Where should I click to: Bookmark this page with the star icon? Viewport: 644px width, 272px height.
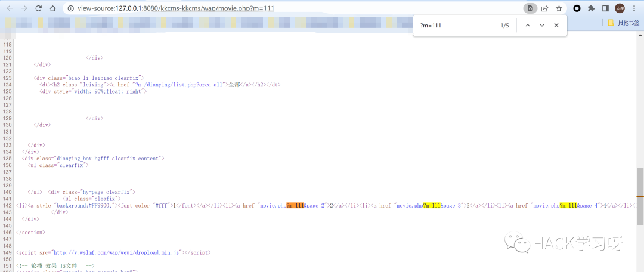[x=559, y=9]
